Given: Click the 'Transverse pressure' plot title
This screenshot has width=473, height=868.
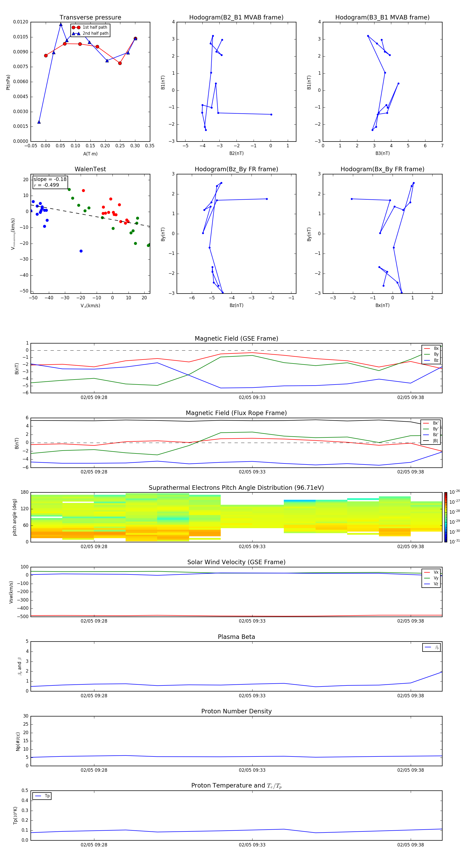Looking at the screenshot, I should pyautogui.click(x=90, y=18).
